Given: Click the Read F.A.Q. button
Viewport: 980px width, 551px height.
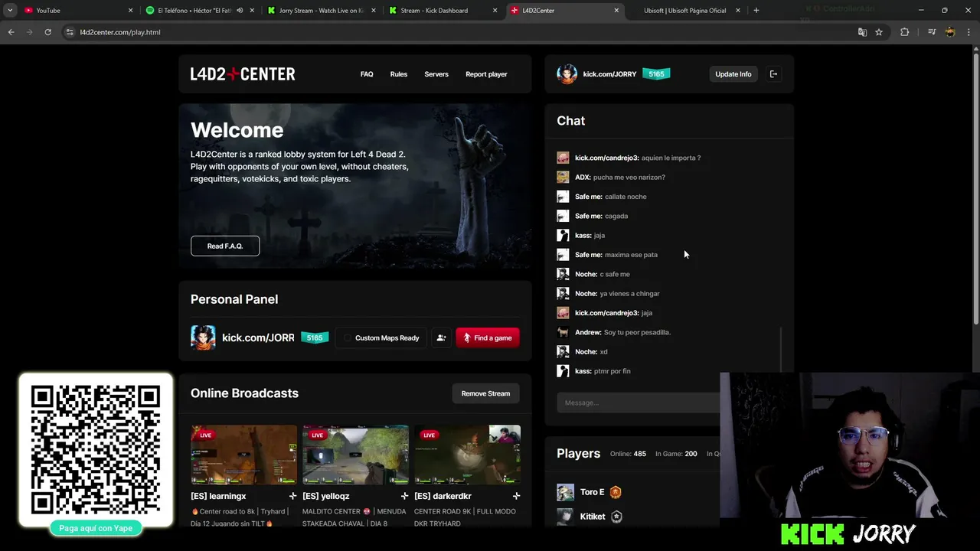Looking at the screenshot, I should pos(225,246).
